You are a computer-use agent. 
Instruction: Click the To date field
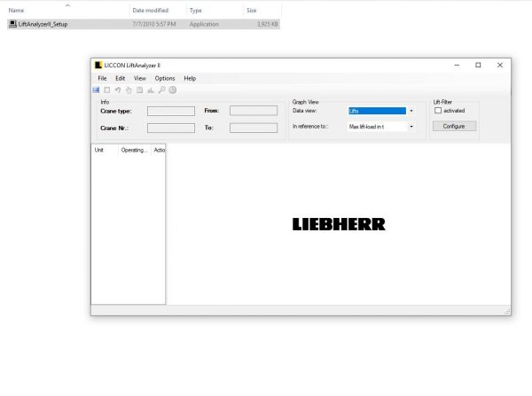254,128
